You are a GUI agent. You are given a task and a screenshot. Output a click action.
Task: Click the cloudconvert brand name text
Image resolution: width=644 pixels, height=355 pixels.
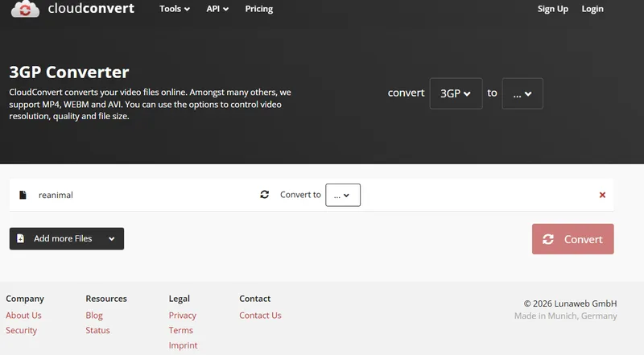[91, 8]
